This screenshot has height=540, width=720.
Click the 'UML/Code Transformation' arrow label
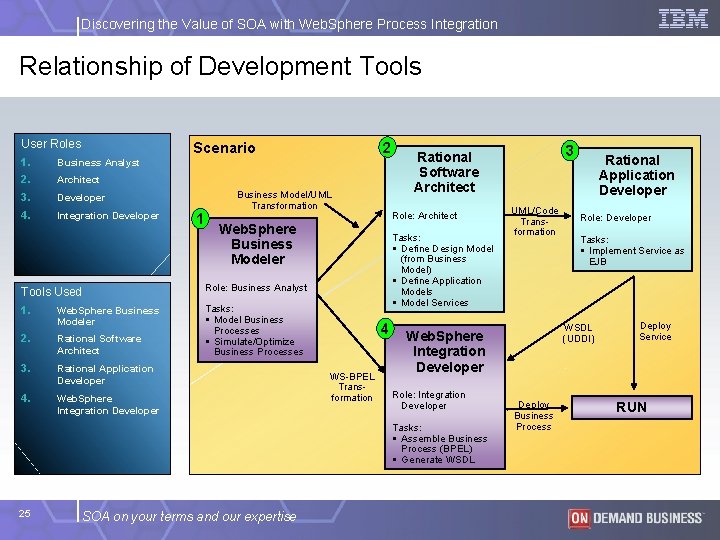point(535,221)
